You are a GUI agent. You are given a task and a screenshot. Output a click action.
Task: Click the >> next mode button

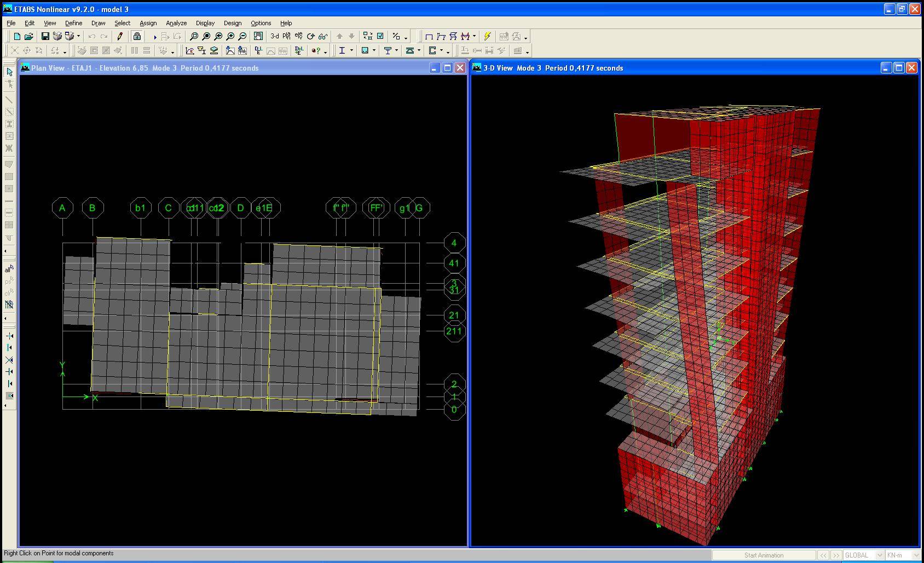coord(836,555)
